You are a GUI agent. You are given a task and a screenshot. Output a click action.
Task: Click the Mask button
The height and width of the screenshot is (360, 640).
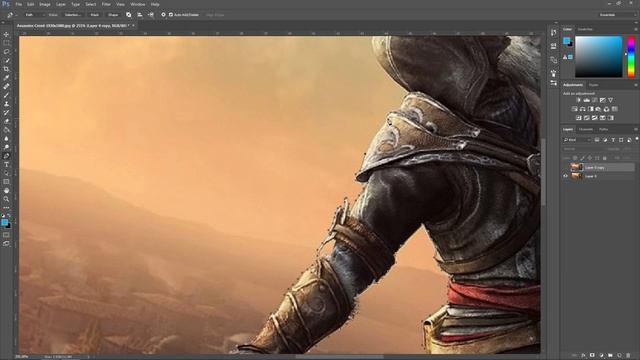click(95, 15)
